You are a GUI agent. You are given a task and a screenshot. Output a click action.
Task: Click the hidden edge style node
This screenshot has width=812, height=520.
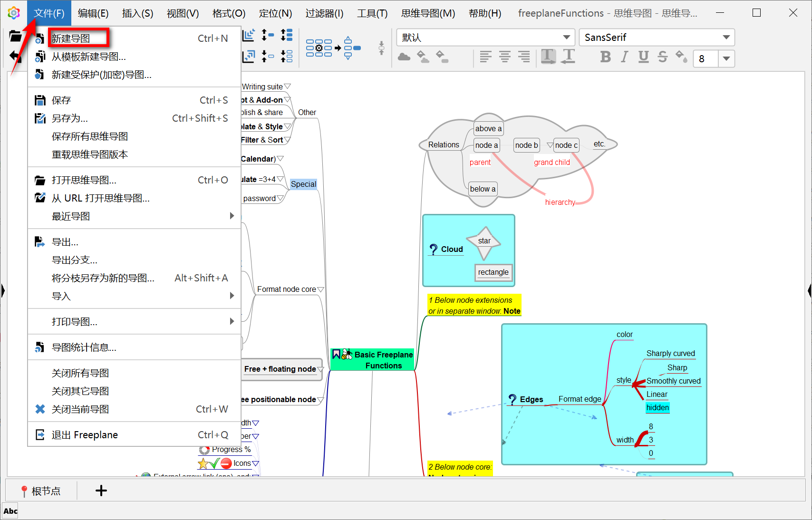point(657,407)
